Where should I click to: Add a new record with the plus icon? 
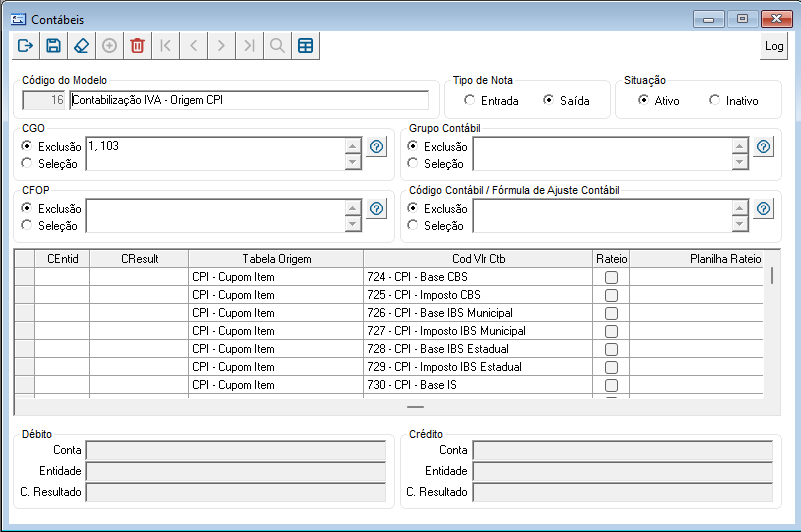tap(109, 45)
